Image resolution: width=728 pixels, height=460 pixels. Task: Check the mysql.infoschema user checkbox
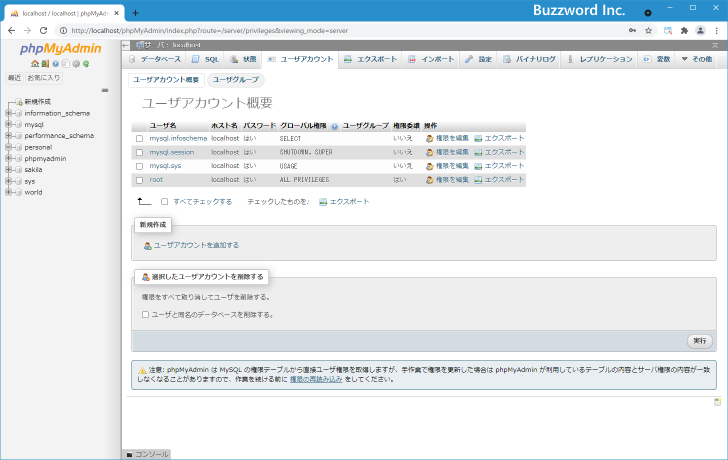pos(139,139)
